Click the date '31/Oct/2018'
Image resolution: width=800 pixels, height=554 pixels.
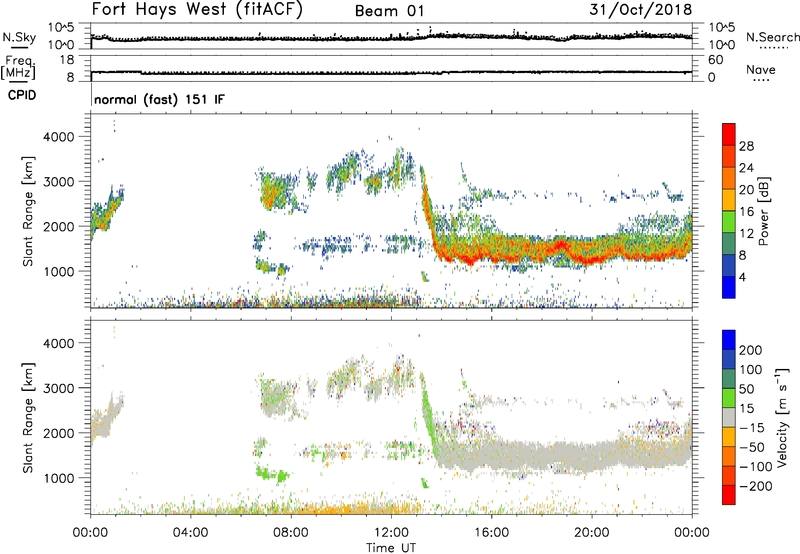pos(641,9)
